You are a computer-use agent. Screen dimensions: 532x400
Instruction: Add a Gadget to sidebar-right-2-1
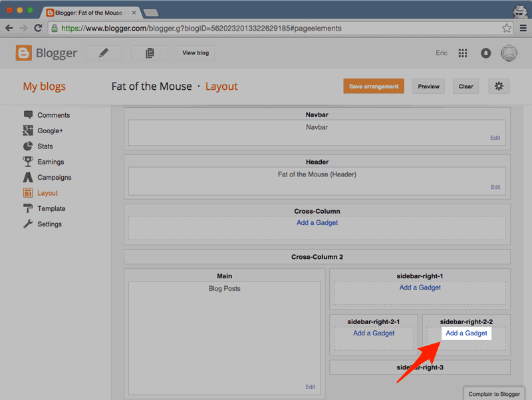pyautogui.click(x=374, y=333)
